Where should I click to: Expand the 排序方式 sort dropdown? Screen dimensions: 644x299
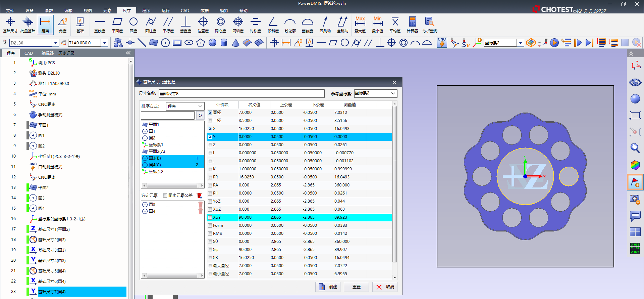click(200, 106)
